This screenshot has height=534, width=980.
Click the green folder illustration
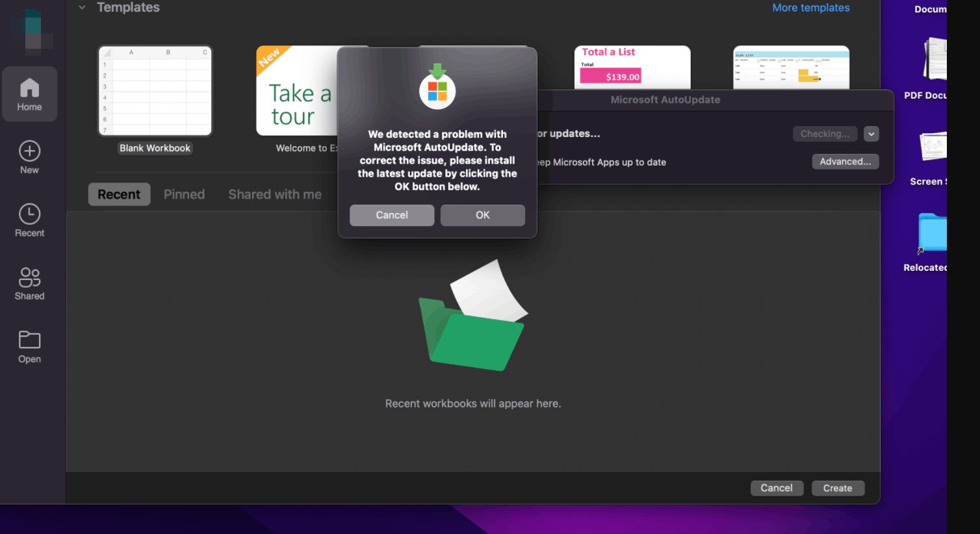coord(473,316)
